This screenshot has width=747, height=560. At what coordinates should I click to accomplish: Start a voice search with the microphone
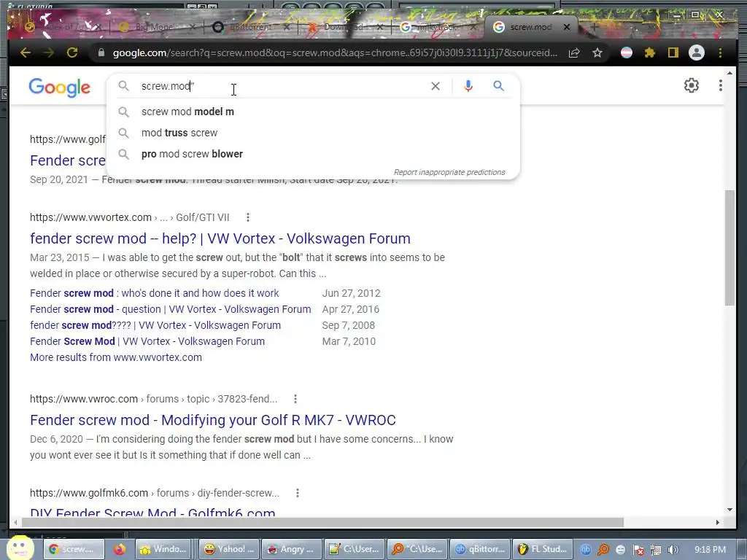tap(468, 86)
